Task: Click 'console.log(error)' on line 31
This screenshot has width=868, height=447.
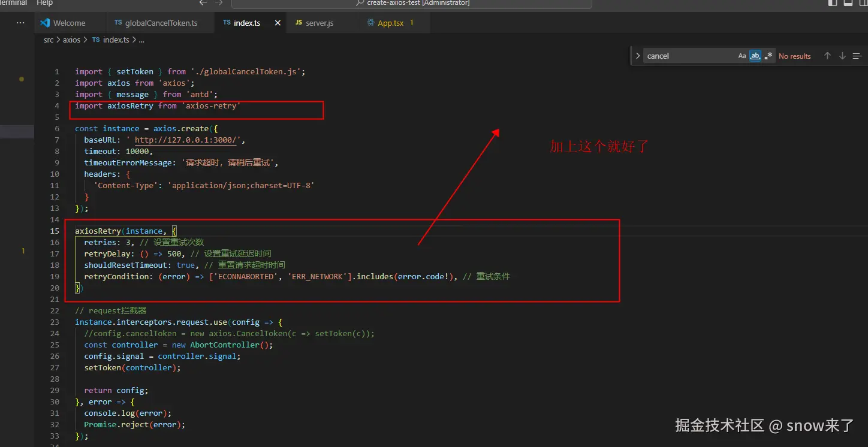Action: coord(125,413)
